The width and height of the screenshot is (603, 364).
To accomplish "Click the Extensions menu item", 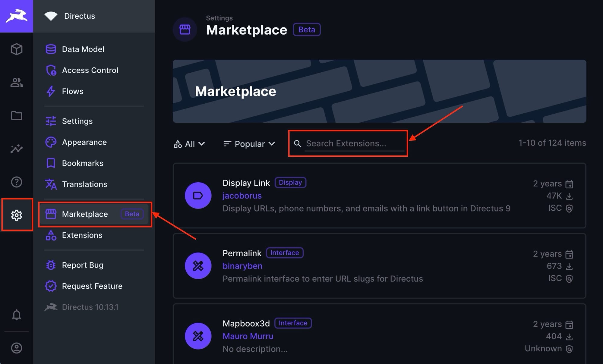I will coord(82,235).
